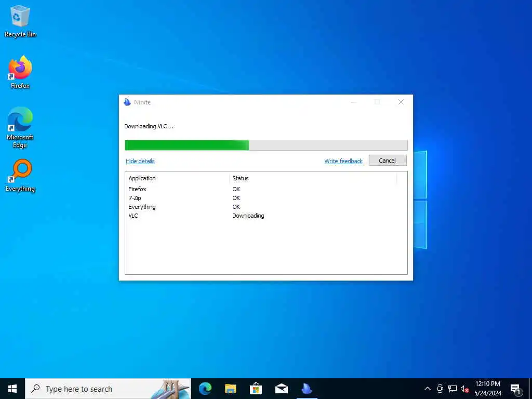This screenshot has height=399, width=532.
Task: Select the Everything desktop shortcut
Action: [x=20, y=176]
